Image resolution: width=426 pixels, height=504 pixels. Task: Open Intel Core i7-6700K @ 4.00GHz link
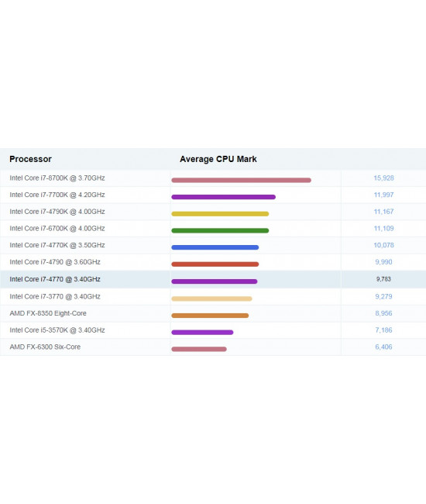[x=57, y=229]
